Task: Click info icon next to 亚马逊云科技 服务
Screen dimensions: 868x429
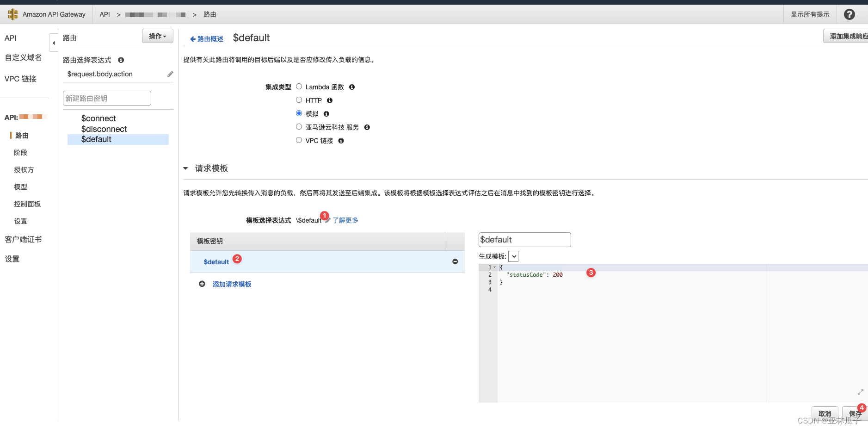Action: pos(367,127)
